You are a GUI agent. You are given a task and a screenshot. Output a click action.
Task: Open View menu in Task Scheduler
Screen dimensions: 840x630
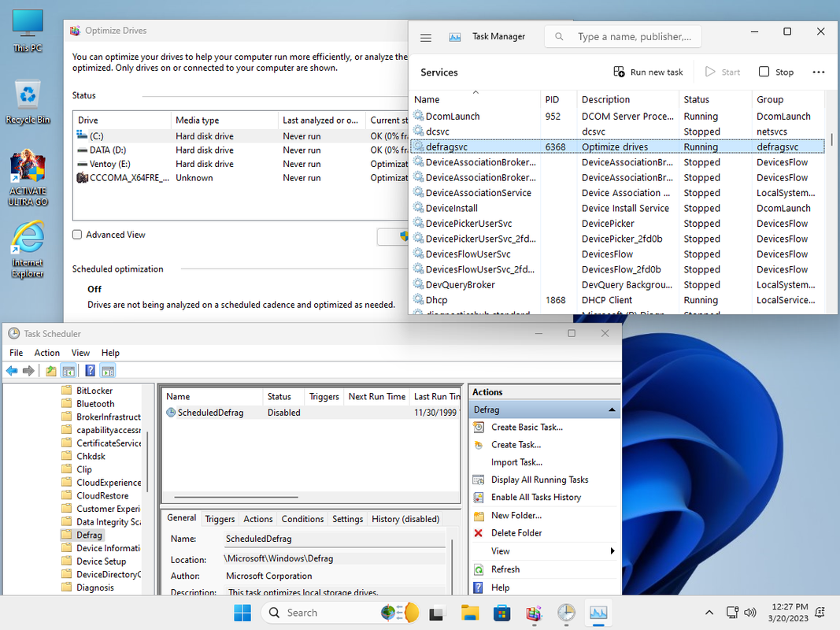80,353
